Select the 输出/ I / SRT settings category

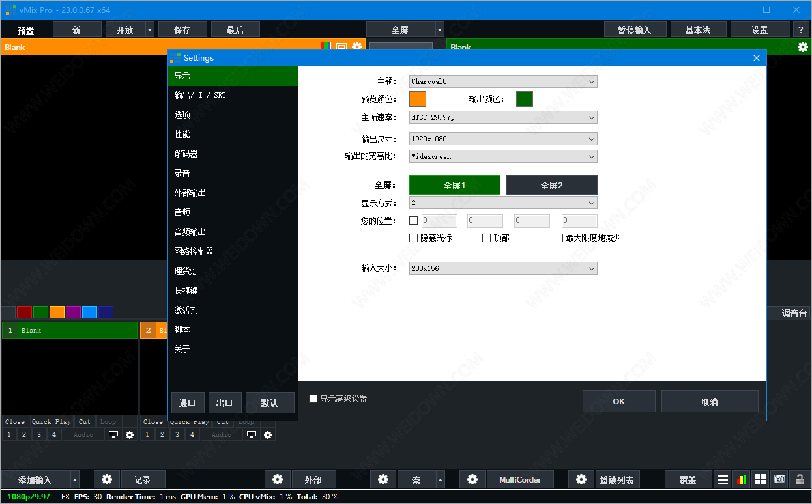tap(233, 95)
